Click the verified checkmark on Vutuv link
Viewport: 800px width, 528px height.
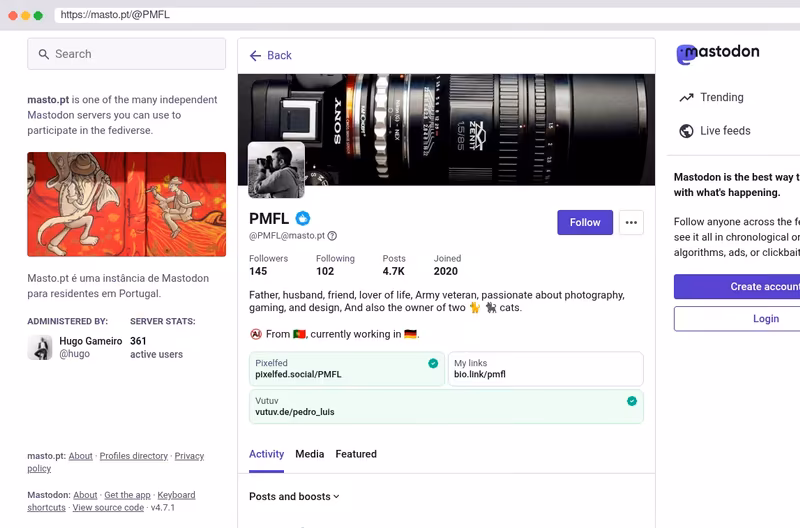(x=632, y=401)
